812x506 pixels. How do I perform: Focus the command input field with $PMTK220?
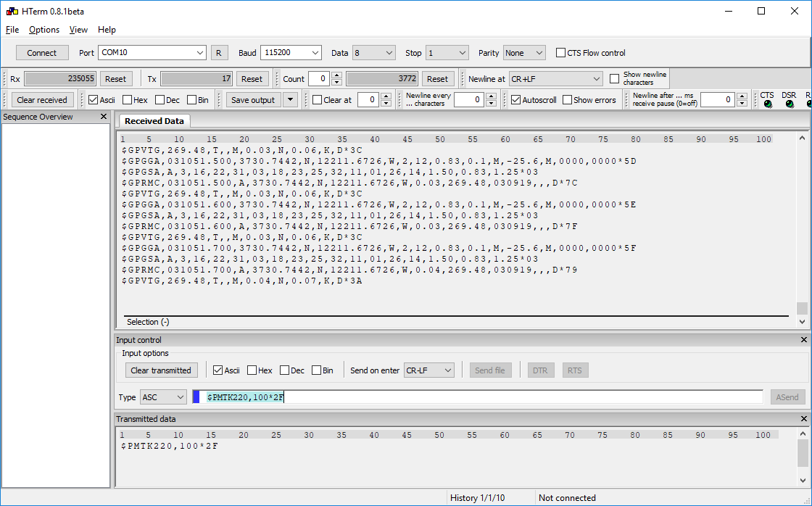[x=478, y=397]
